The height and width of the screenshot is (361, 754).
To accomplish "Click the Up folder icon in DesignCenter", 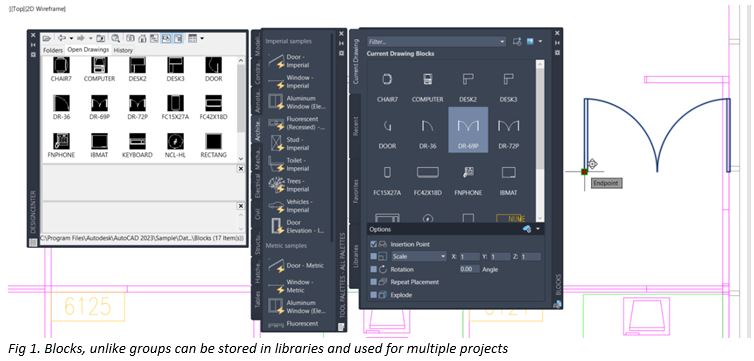I will pos(101,38).
